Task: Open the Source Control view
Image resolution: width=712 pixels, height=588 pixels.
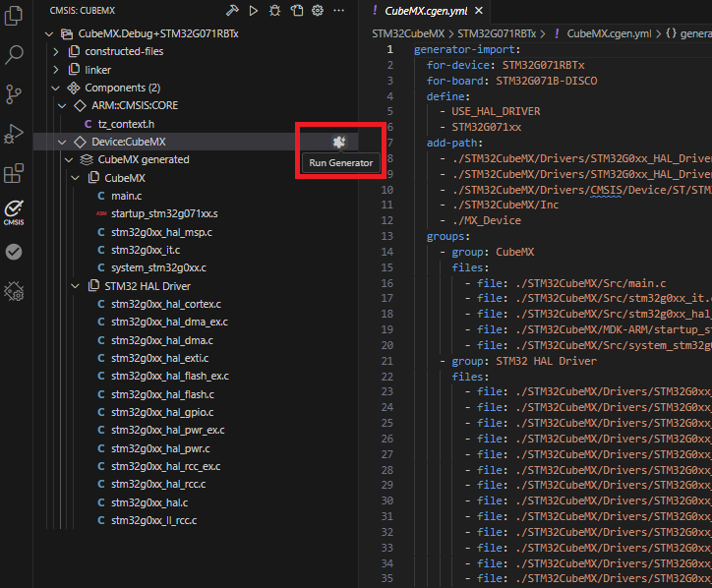Action: click(14, 94)
